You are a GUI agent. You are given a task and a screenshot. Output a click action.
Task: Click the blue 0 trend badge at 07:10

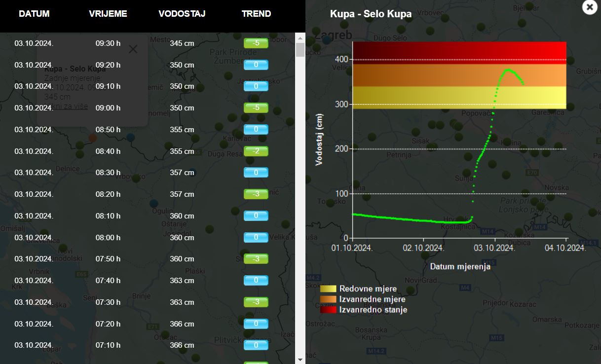[256, 345]
